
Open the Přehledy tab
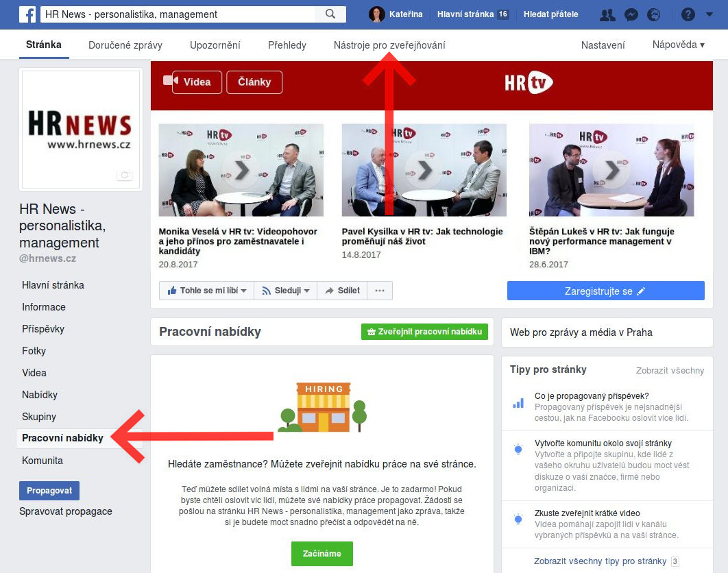tap(287, 45)
